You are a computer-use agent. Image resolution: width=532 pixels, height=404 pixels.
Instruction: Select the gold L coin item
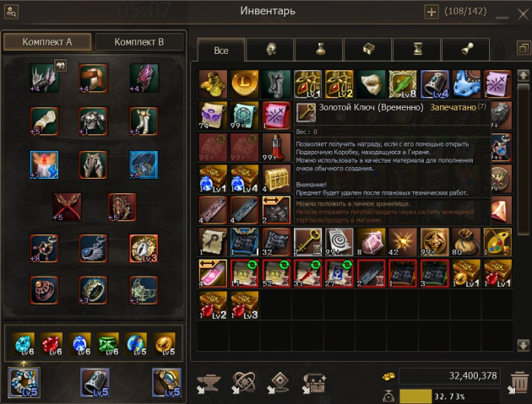pyautogui.click(x=244, y=84)
